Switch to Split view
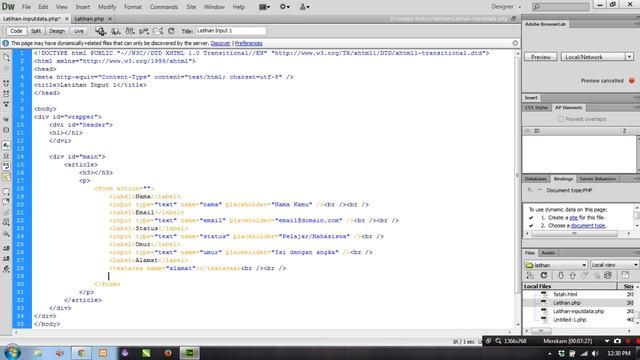Image resolution: width=640 pixels, height=360 pixels. pyautogui.click(x=36, y=31)
